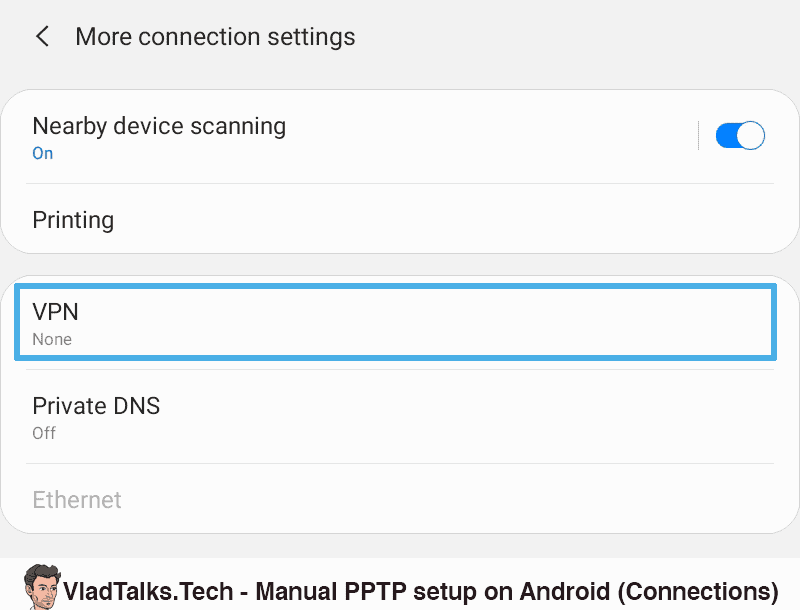Click the blue "On" status text

(x=43, y=154)
